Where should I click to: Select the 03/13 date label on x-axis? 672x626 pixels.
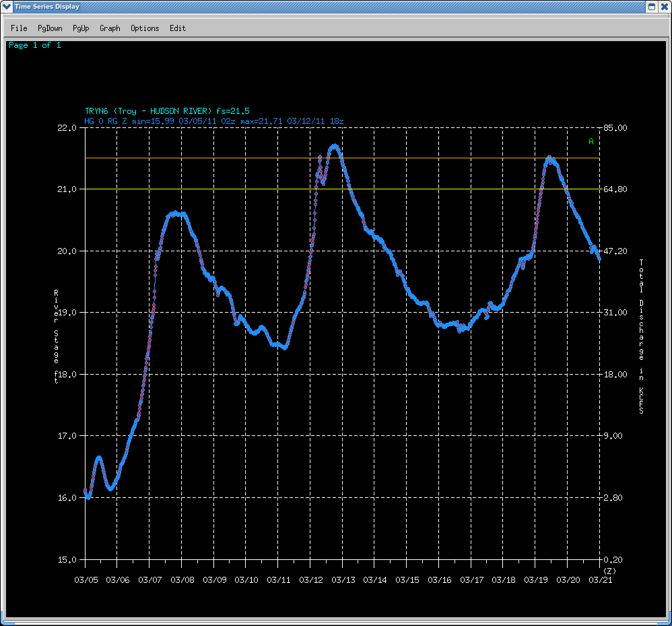click(x=343, y=580)
